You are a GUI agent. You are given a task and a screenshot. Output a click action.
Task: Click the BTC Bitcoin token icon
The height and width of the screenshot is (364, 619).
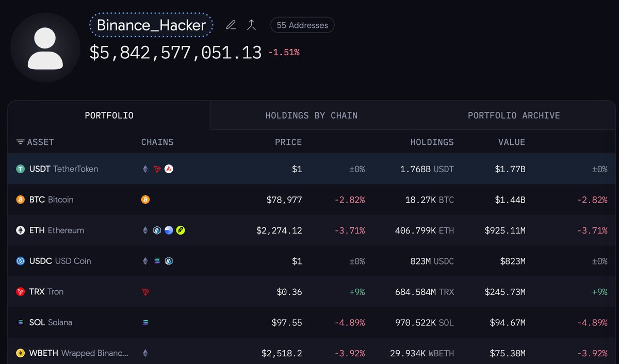[x=21, y=200]
